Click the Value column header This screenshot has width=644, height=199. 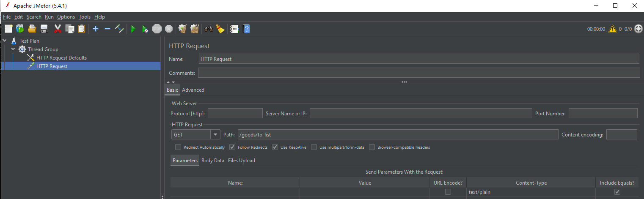(x=364, y=183)
